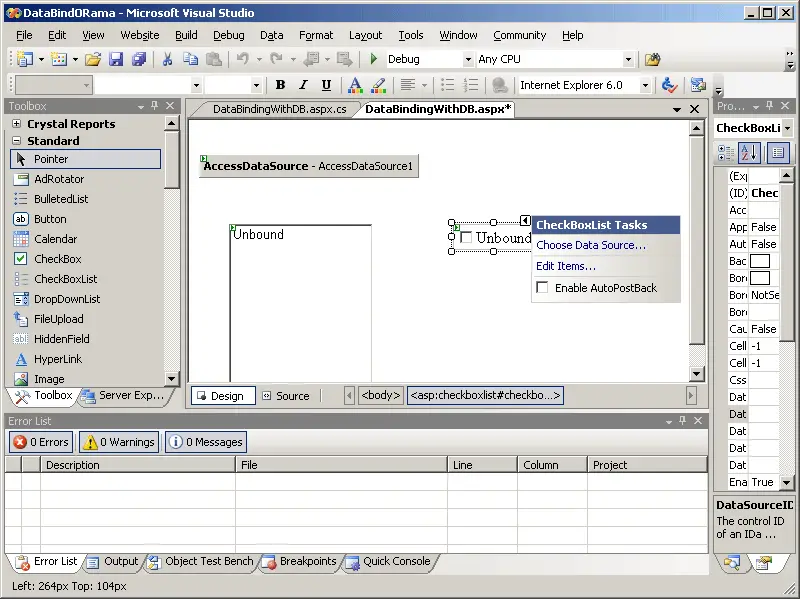Click the Copy icon in toolbar

coord(190,59)
